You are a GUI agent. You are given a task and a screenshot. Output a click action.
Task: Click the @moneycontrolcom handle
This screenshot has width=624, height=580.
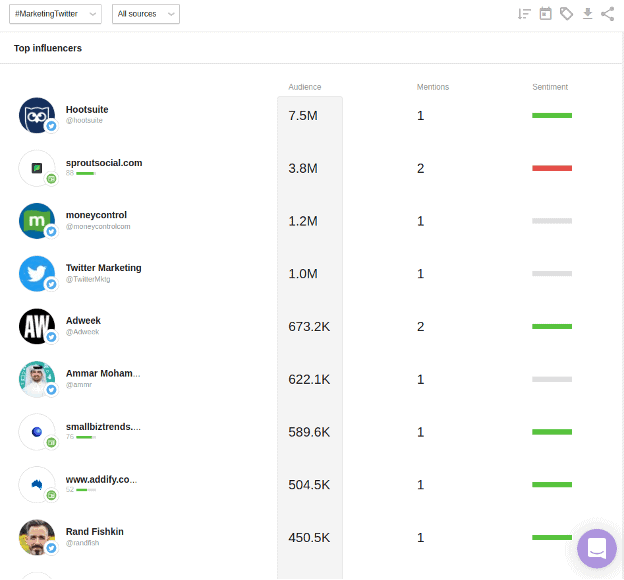pos(98,227)
